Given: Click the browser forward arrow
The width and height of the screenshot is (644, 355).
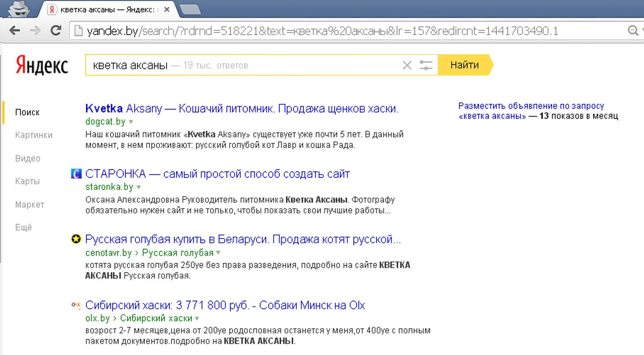Looking at the screenshot, I should pyautogui.click(x=35, y=30).
